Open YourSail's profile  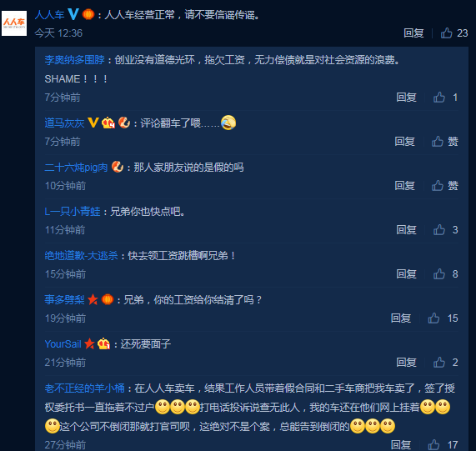coord(63,343)
